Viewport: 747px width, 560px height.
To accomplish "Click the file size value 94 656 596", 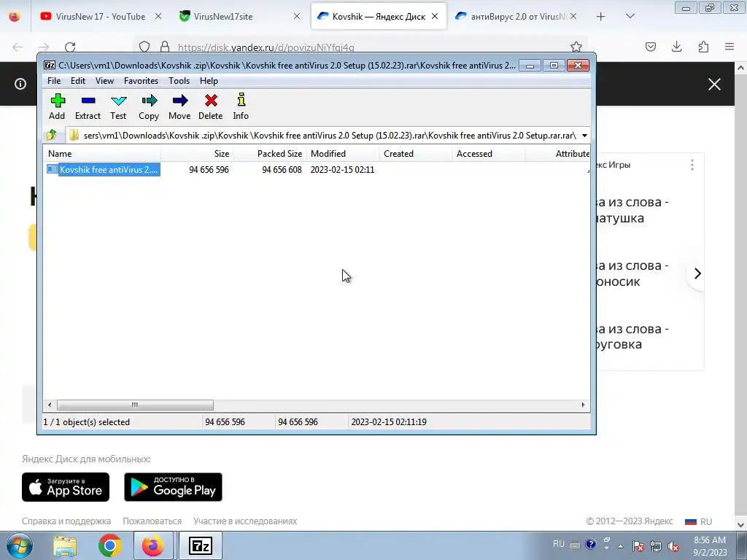I will point(209,169).
